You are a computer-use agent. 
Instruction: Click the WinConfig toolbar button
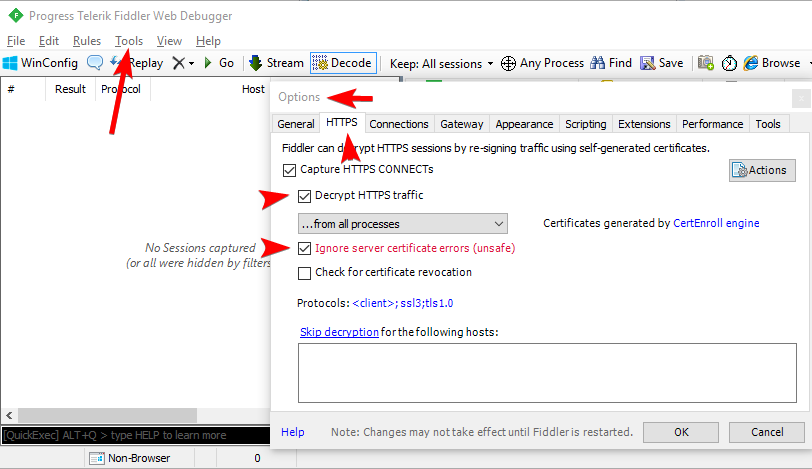(x=40, y=63)
